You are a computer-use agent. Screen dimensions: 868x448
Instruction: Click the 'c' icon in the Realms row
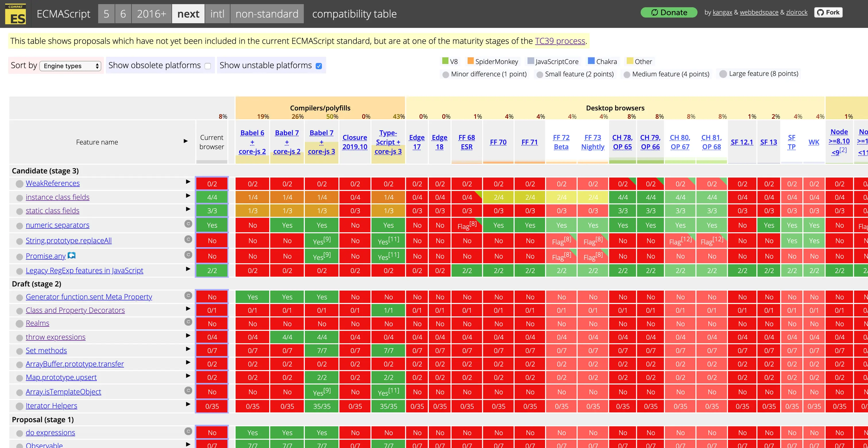point(188,322)
